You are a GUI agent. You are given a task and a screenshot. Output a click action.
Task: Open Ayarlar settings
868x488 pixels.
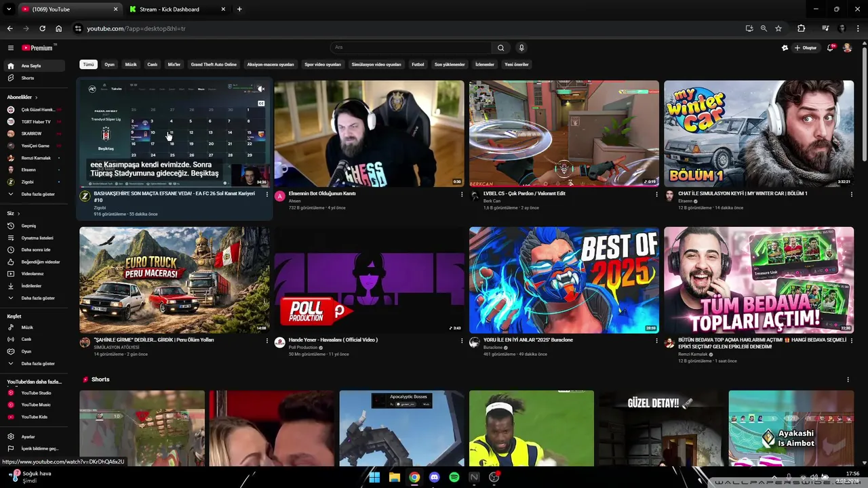33,436
